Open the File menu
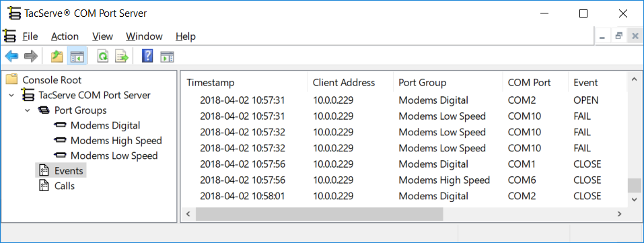The width and height of the screenshot is (644, 243). [x=30, y=36]
